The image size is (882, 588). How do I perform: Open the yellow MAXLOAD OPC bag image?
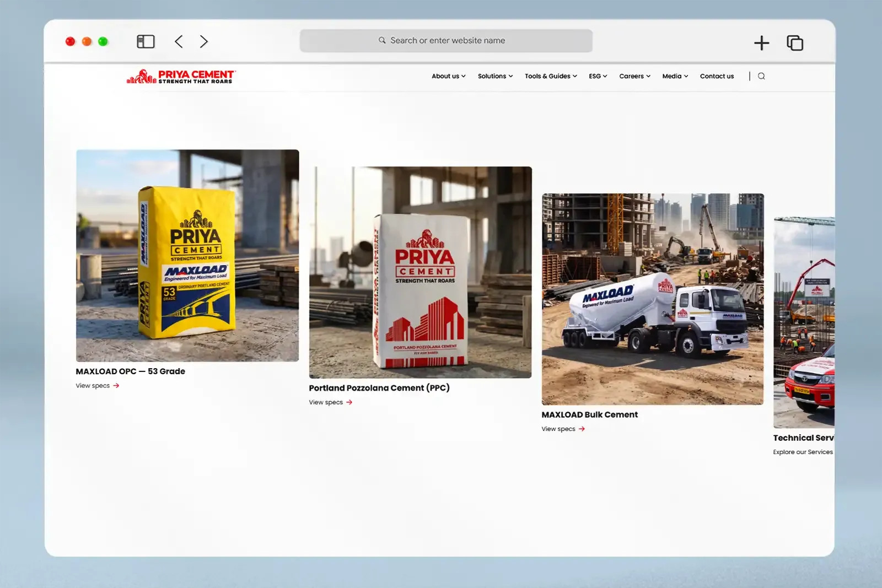click(187, 255)
